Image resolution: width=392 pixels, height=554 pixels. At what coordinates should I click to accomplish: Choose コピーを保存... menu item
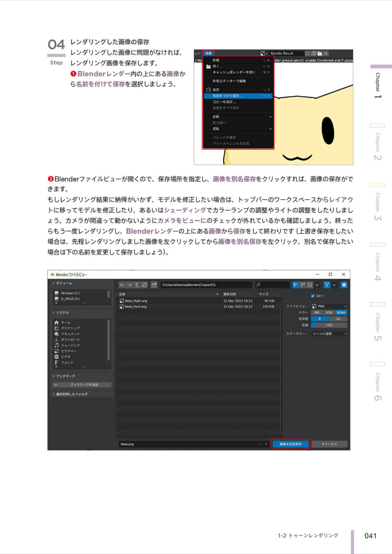pyautogui.click(x=238, y=102)
